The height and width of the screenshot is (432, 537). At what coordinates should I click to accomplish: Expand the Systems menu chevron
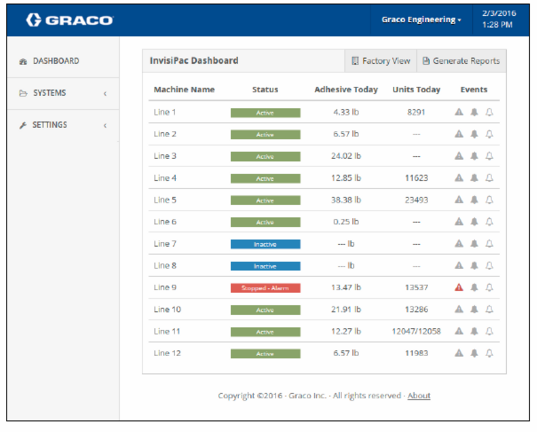105,93
